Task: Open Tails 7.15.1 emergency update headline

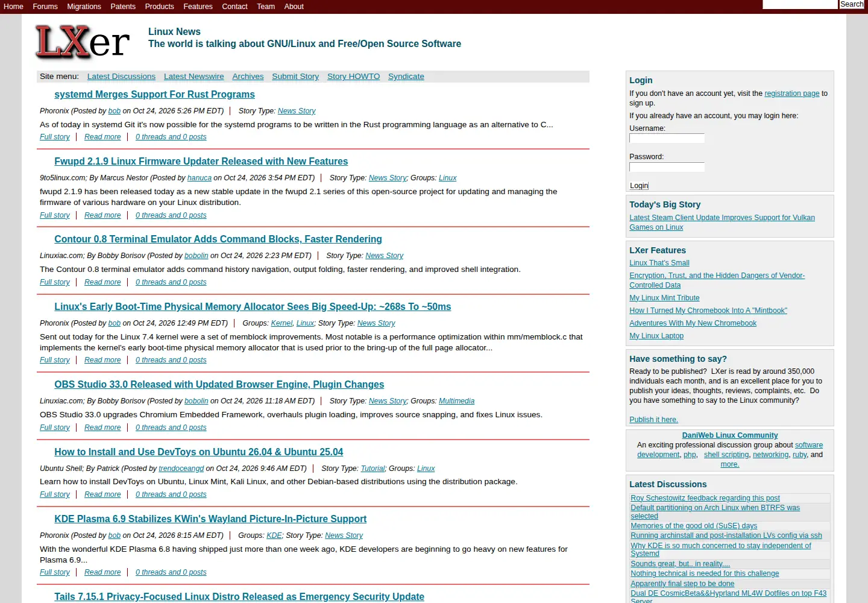Action: 239,597
